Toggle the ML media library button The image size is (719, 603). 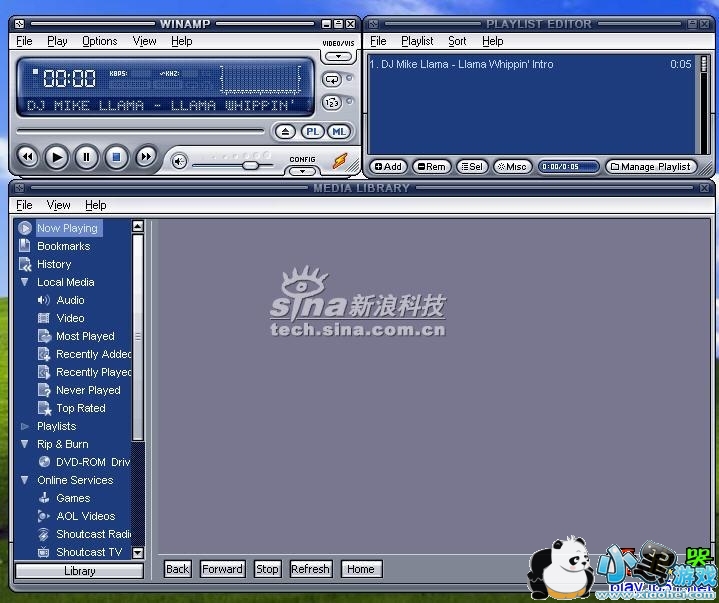[x=339, y=132]
